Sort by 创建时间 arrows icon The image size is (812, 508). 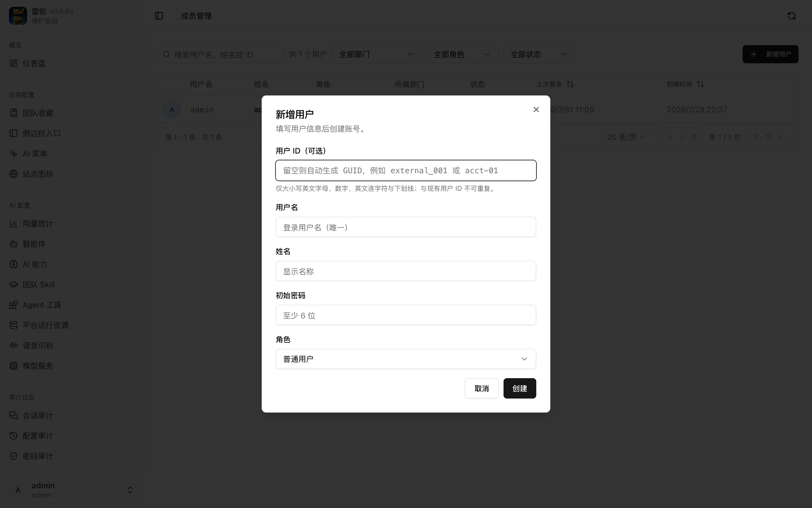pos(700,84)
